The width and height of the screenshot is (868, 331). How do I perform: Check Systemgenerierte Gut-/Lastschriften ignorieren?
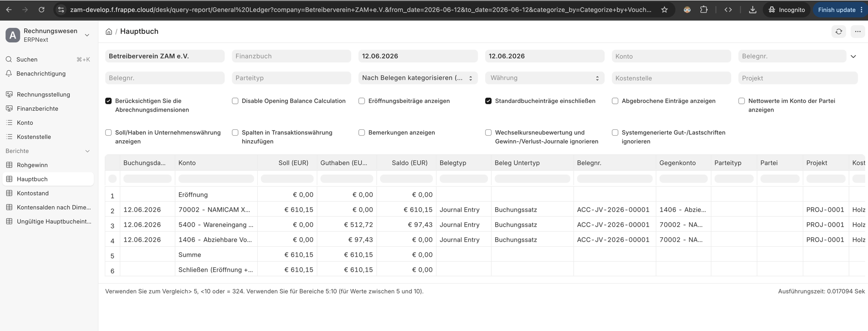615,133
